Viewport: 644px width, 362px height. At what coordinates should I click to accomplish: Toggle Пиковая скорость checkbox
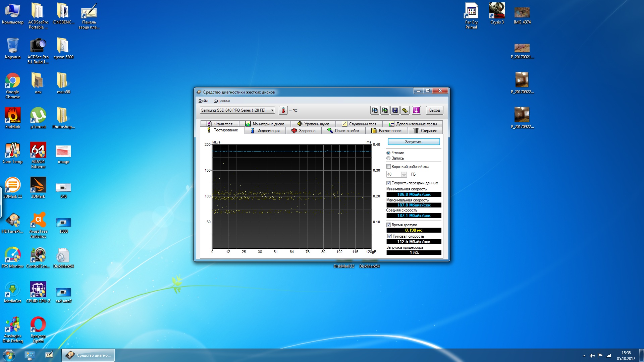pyautogui.click(x=389, y=236)
